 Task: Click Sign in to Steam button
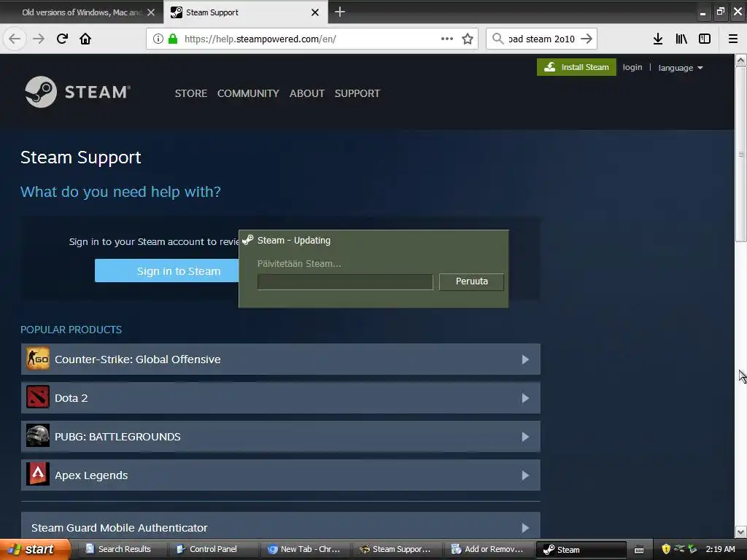[x=167, y=271]
